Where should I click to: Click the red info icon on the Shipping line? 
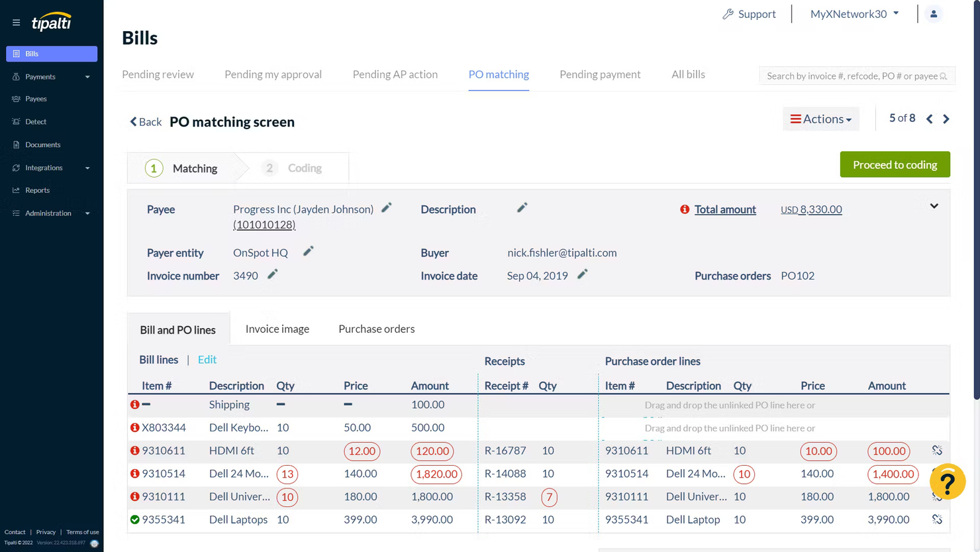[x=134, y=404]
